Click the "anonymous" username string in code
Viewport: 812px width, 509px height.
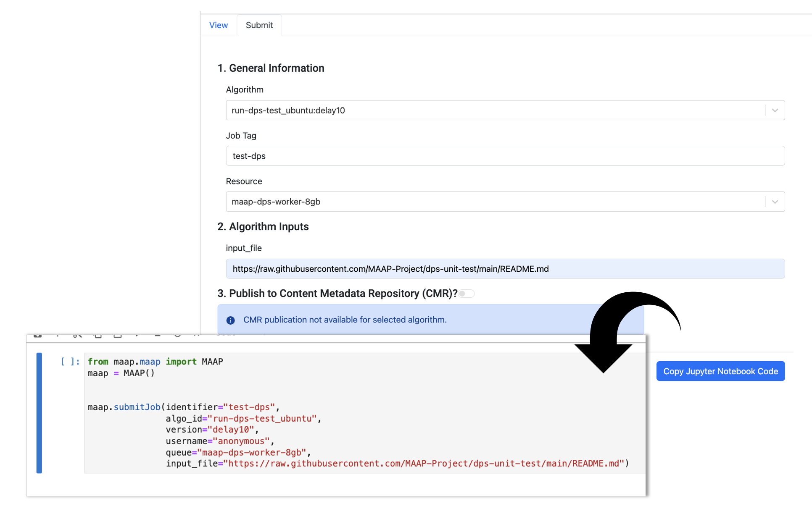click(x=241, y=441)
